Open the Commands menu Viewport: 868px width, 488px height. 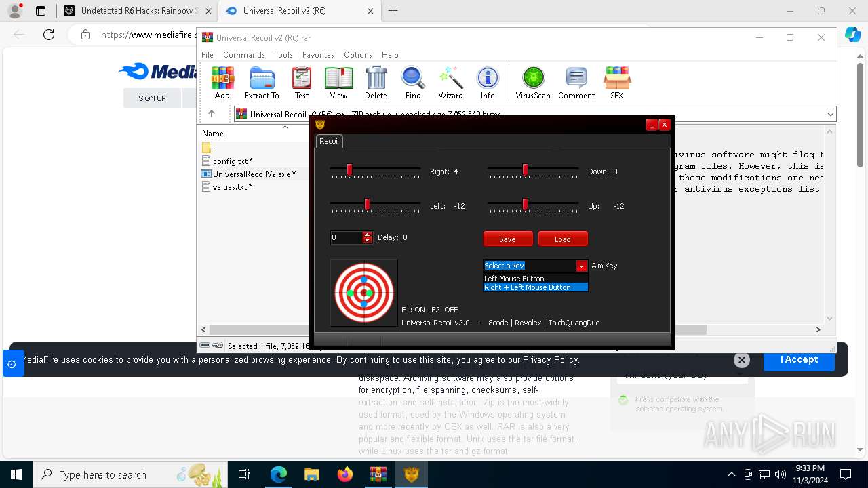pos(244,55)
